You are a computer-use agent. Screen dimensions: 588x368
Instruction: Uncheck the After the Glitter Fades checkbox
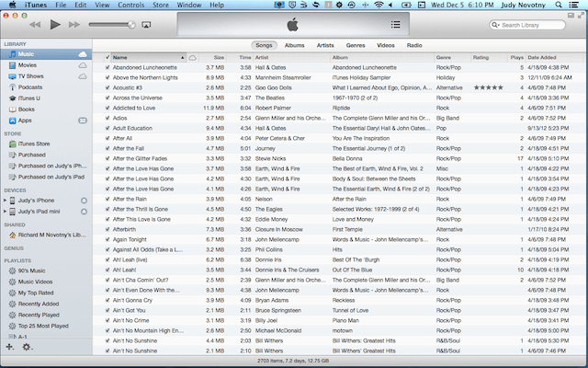click(107, 159)
